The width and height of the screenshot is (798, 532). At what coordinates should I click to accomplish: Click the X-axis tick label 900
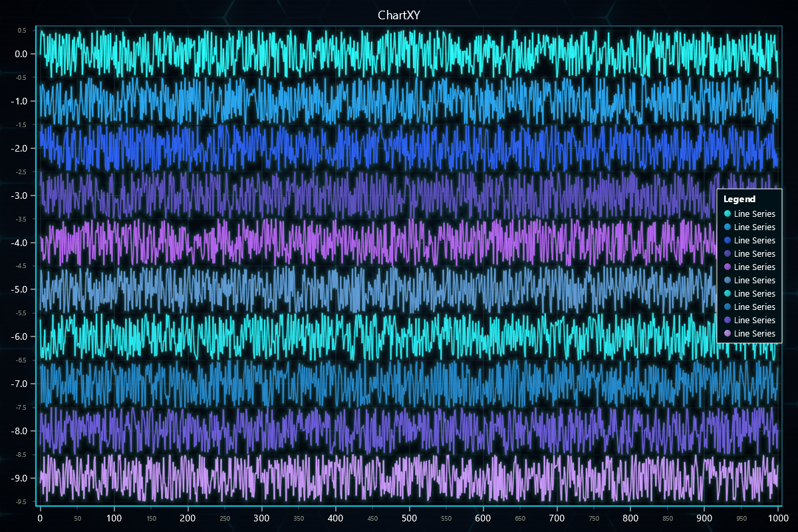704,517
